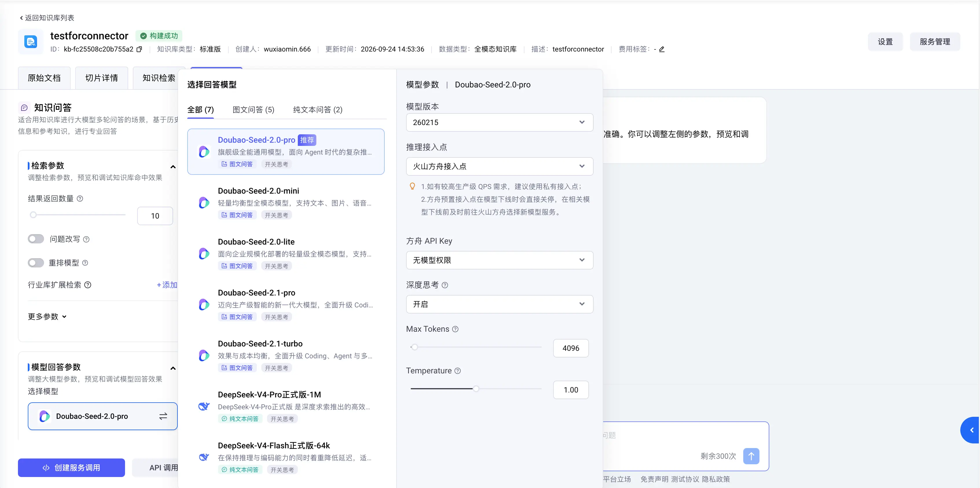This screenshot has height=488, width=980.
Task: Open the 模型版本 260215 dropdown
Action: pyautogui.click(x=500, y=122)
